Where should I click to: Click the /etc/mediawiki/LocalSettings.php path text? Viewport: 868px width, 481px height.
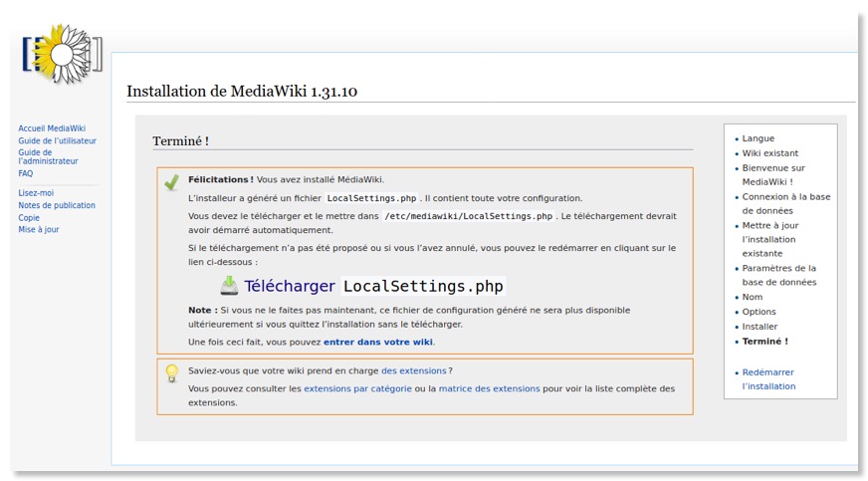coord(468,216)
